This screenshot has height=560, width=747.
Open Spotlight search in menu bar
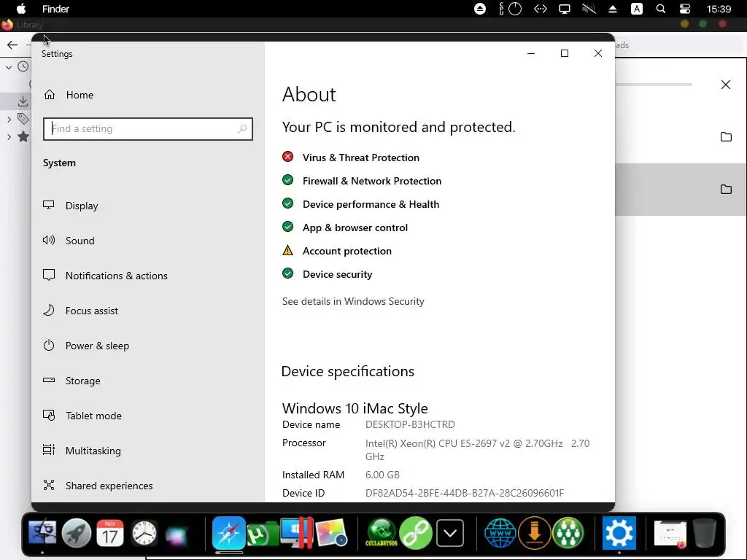[x=660, y=9]
